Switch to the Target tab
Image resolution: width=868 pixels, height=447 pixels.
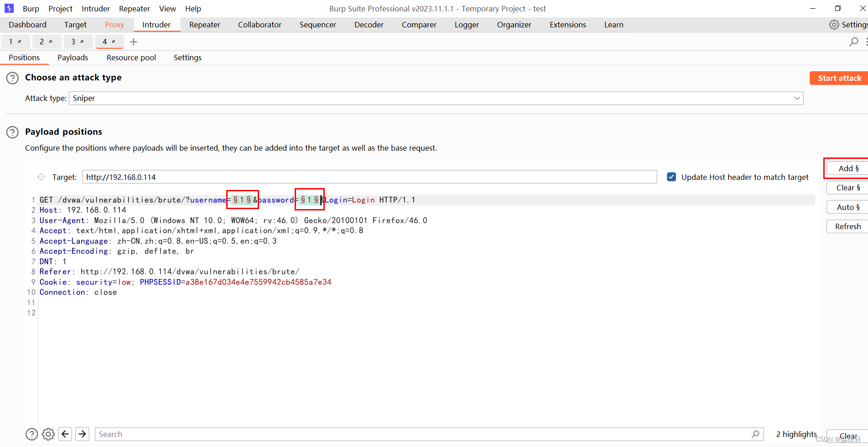(75, 25)
